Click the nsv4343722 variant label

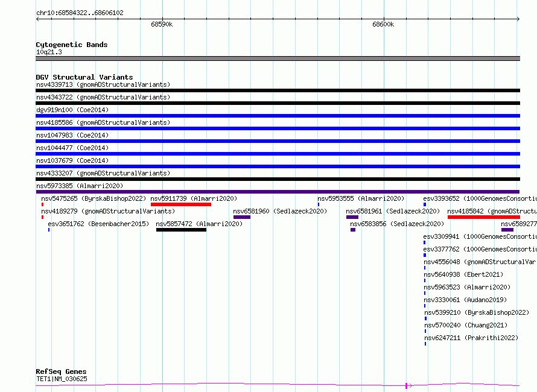103,97
